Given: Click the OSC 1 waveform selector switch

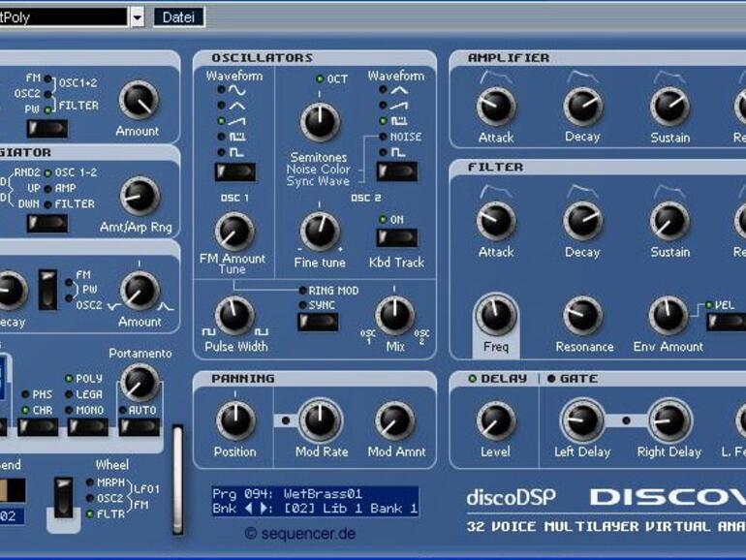Looking at the screenshot, I should pos(235,171).
